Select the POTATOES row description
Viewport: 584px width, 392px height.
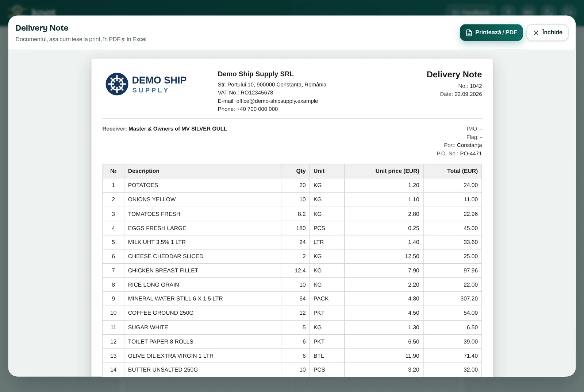coord(143,185)
